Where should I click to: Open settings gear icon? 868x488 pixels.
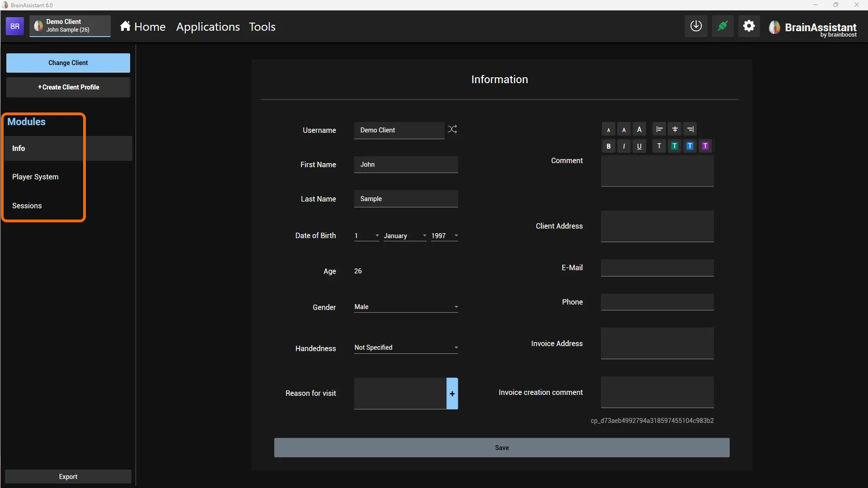tap(749, 26)
